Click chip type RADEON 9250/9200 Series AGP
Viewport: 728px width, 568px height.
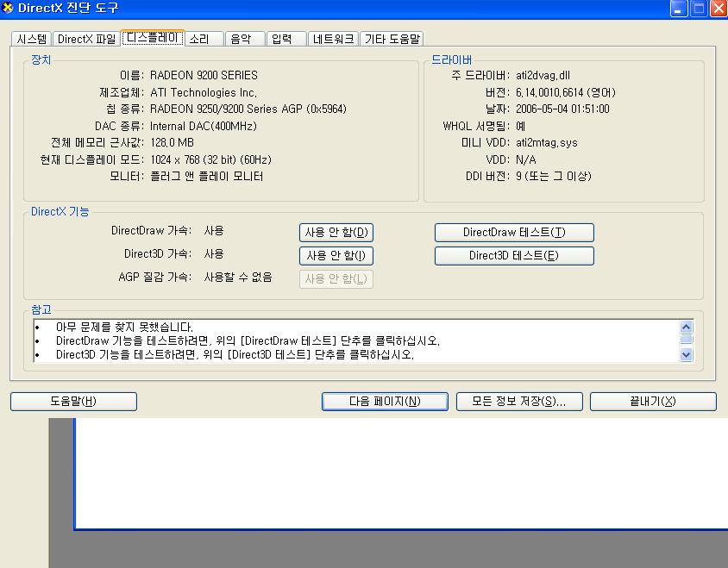coord(248,109)
